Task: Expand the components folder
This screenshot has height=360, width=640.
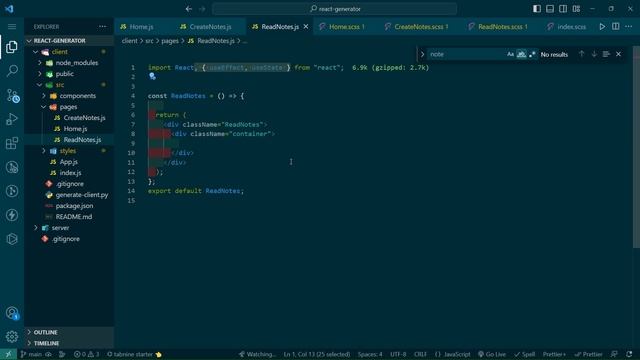Action: pos(44,96)
